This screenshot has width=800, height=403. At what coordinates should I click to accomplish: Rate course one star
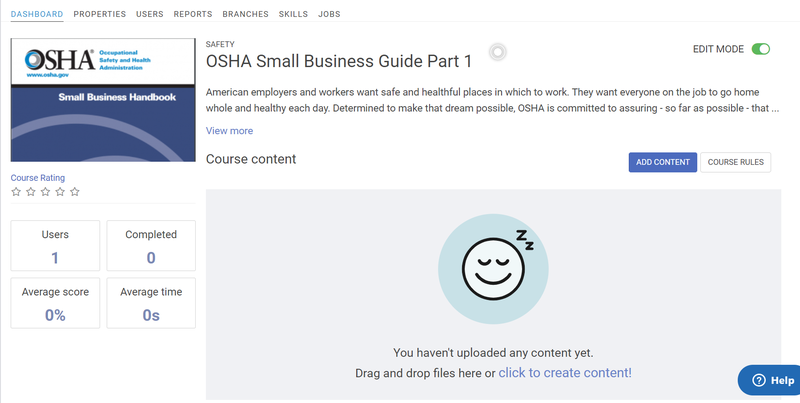(16, 192)
